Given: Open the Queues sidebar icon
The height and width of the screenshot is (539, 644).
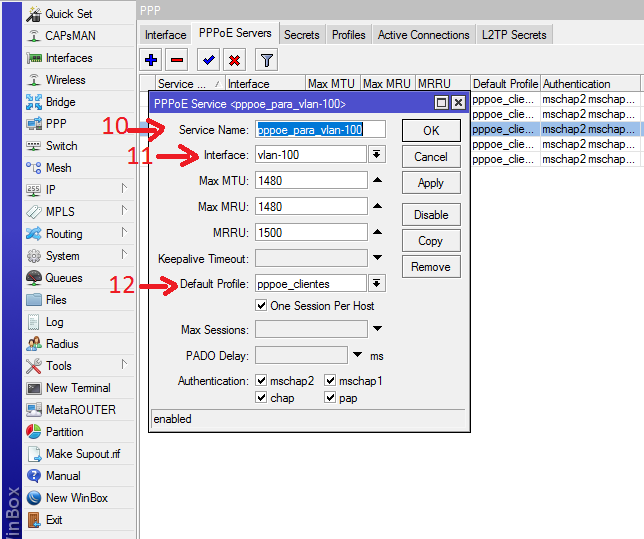Looking at the screenshot, I should pos(34,278).
